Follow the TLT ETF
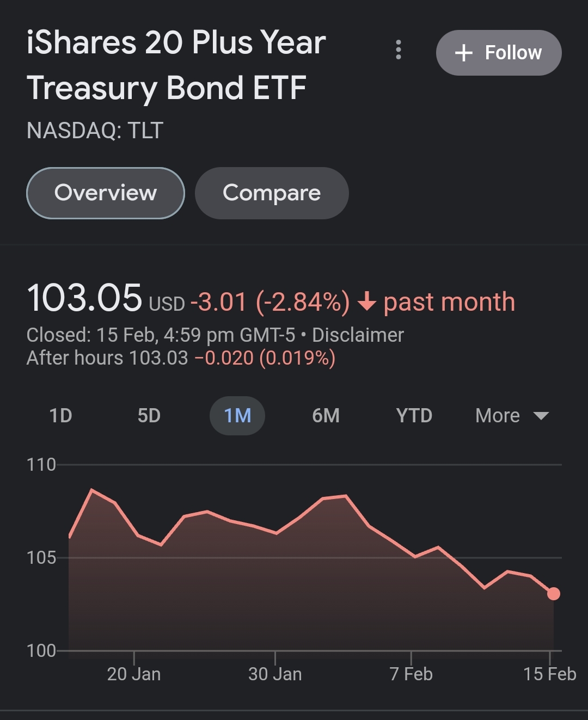 [x=499, y=53]
